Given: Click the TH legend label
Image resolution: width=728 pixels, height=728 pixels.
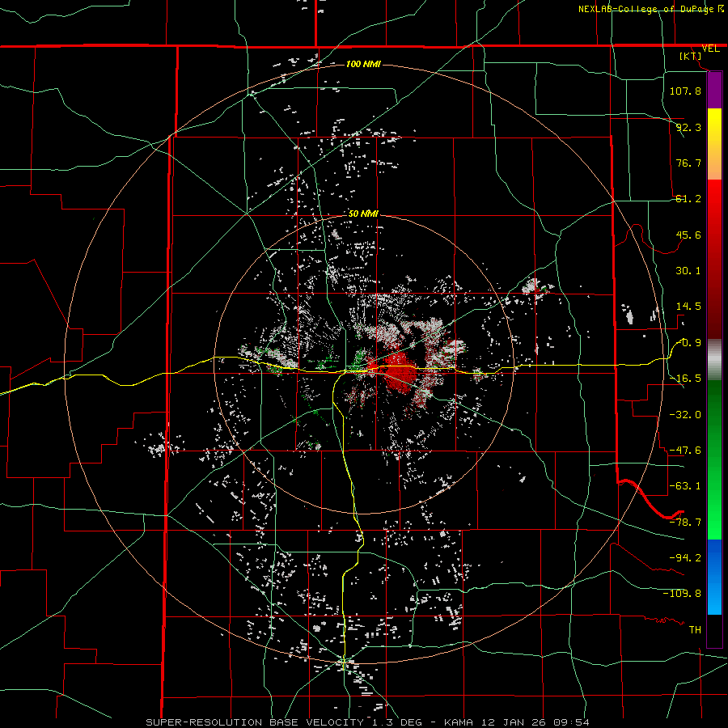Looking at the screenshot, I should [695, 630].
